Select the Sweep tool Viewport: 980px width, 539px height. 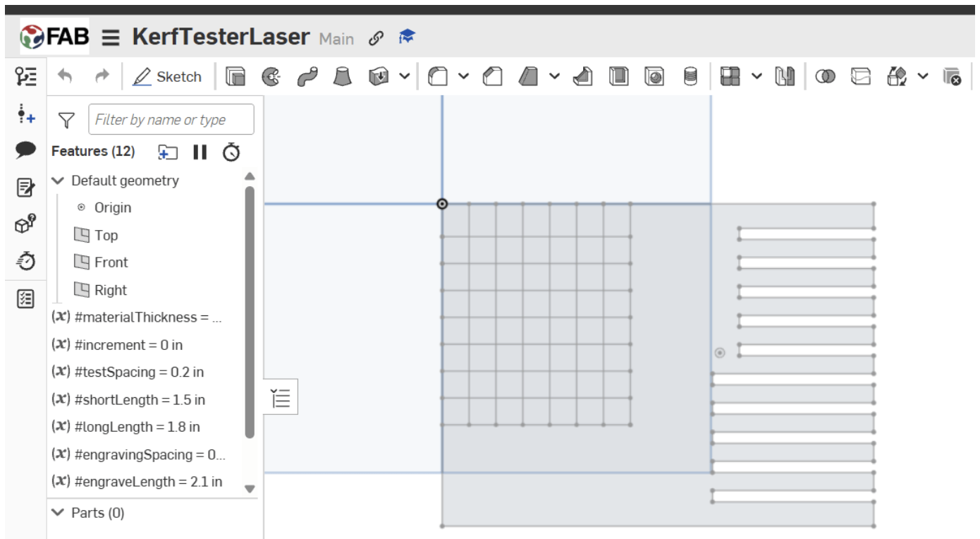[x=307, y=76]
